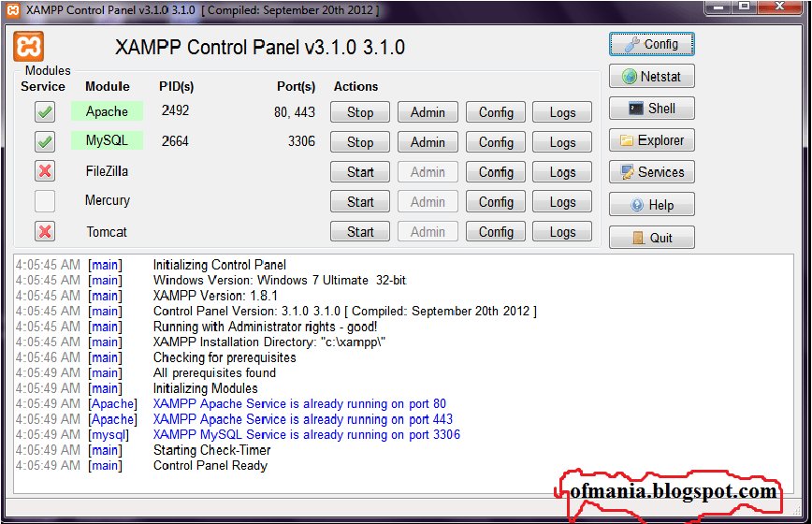Open MySQL Admin page
The image size is (812, 524).
428,142
